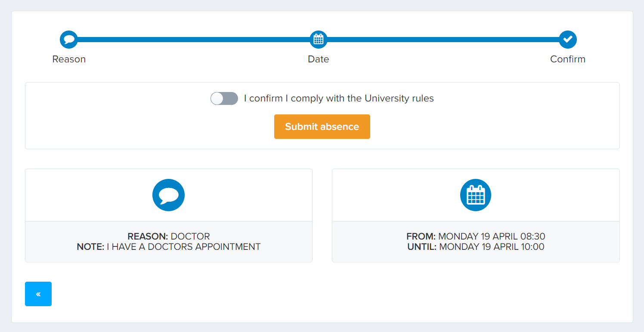Select the Confirm step label
This screenshot has height=332, width=644.
click(568, 59)
